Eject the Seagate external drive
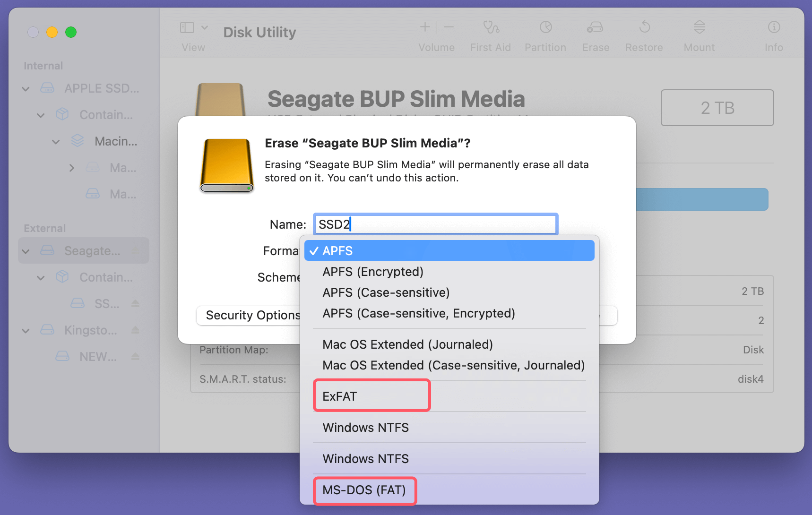 (x=137, y=251)
